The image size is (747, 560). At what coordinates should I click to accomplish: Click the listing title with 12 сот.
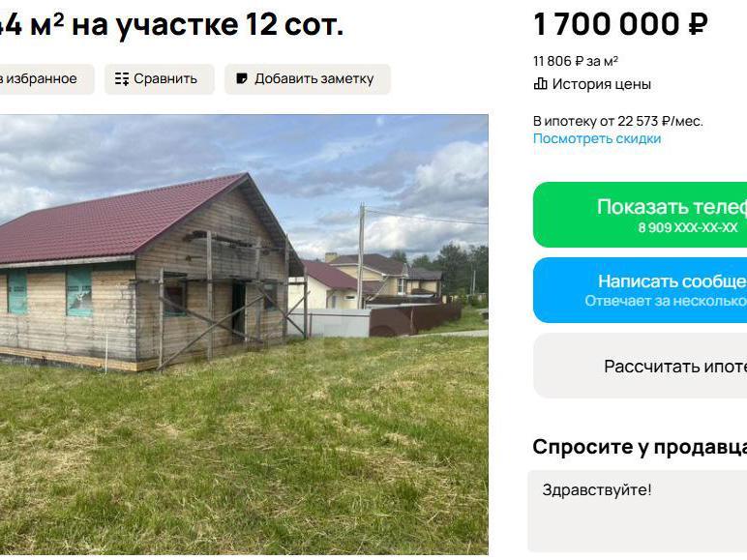[x=171, y=25]
